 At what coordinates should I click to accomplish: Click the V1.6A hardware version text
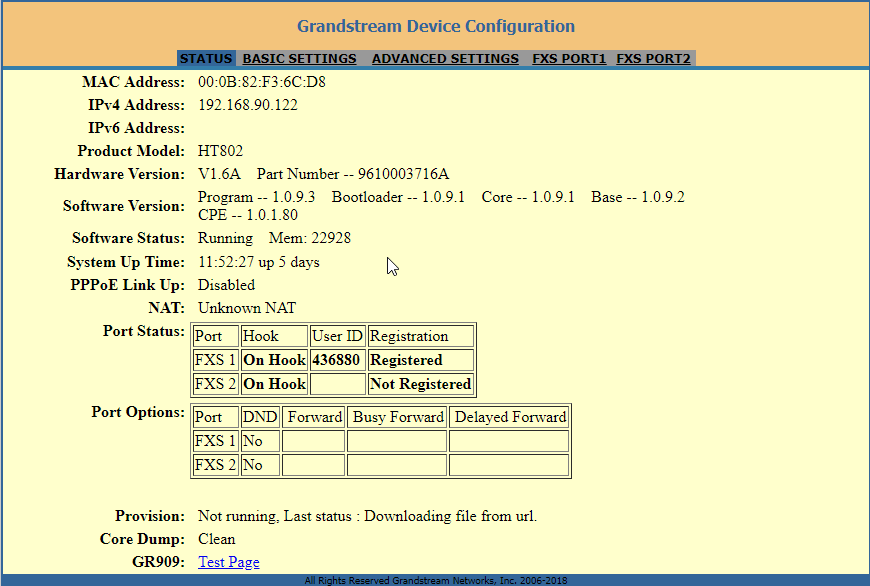(x=219, y=174)
